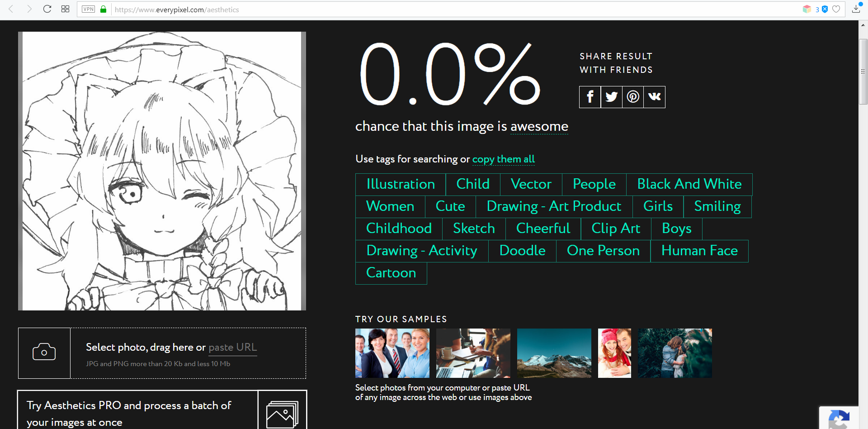Select the Smiling tag
868x429 pixels.
(x=717, y=206)
